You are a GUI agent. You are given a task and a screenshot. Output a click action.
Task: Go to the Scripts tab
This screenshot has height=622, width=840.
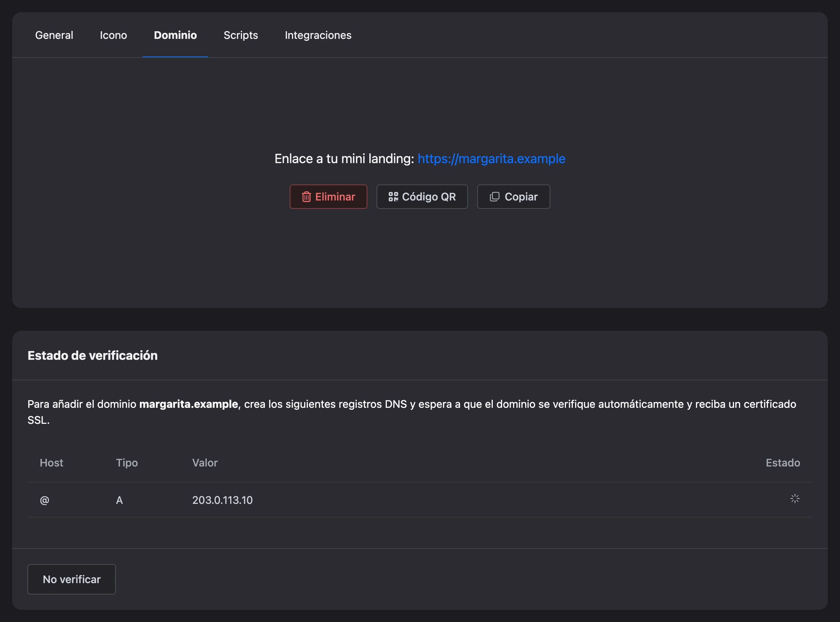click(241, 35)
